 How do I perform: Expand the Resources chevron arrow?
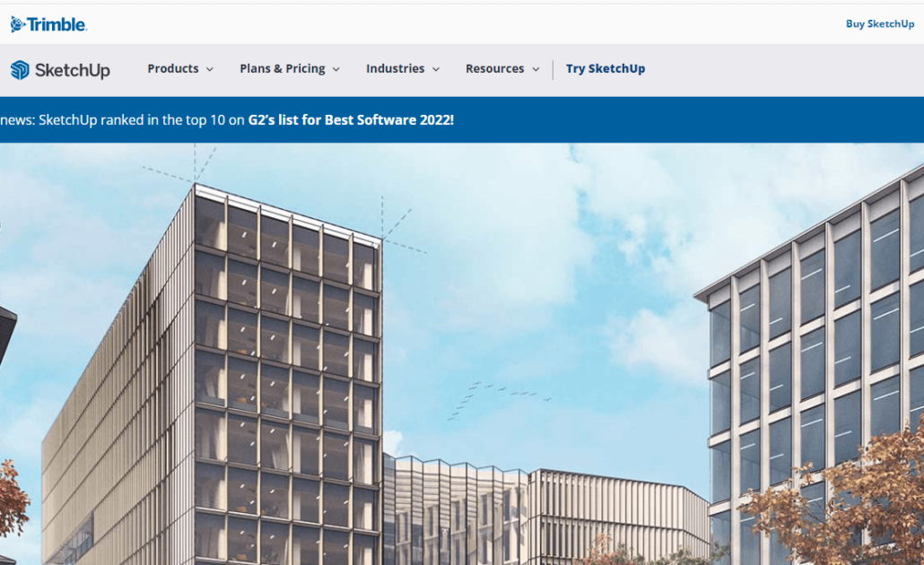click(x=536, y=70)
